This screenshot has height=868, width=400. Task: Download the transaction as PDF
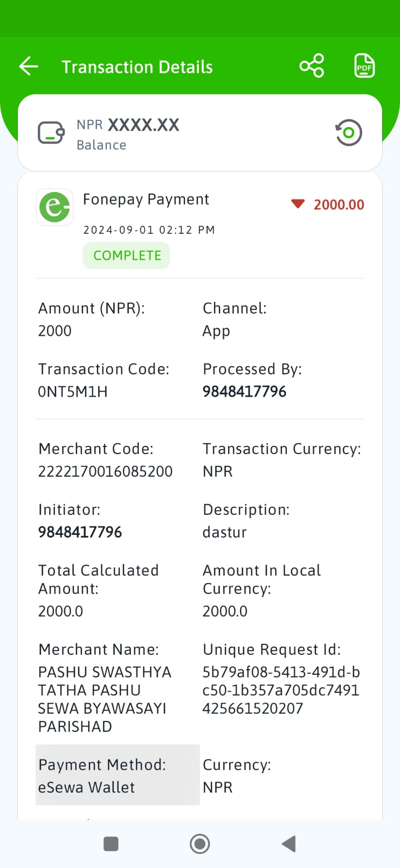(x=364, y=66)
